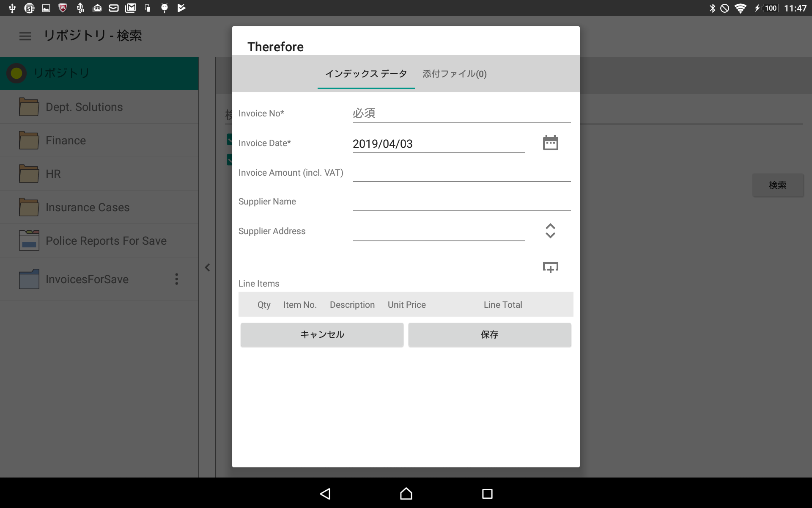Click the 保存 button
Screen dimensions: 812x508
click(490, 335)
